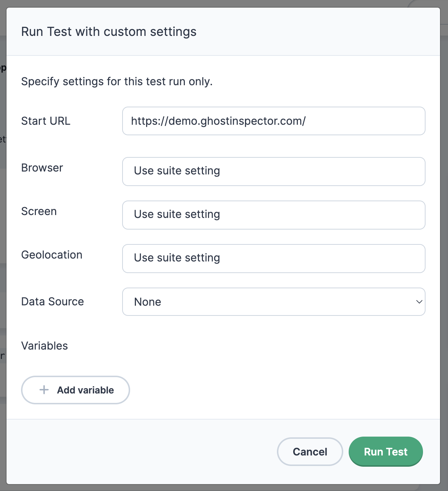
Task: Click the Add variable button
Action: point(75,390)
